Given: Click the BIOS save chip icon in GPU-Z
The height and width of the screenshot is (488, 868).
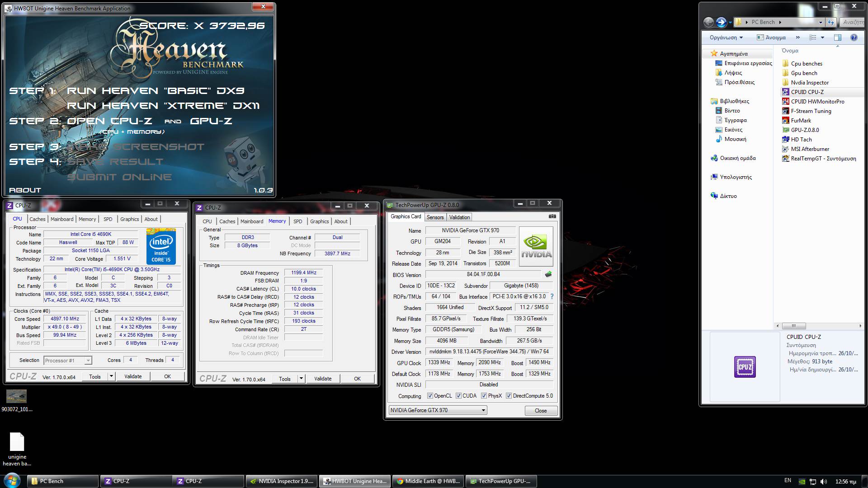Looking at the screenshot, I should point(548,274).
